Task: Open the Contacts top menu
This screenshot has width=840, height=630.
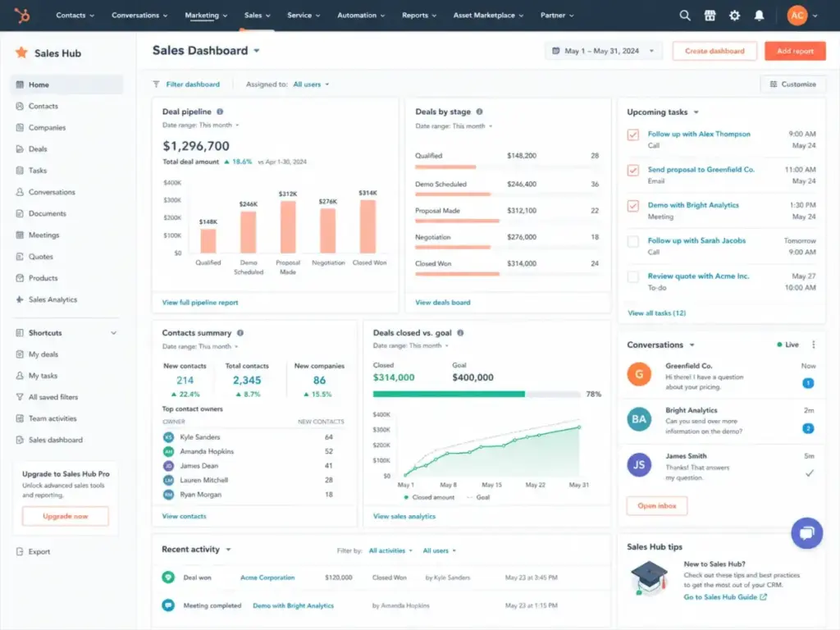Action: pyautogui.click(x=75, y=15)
